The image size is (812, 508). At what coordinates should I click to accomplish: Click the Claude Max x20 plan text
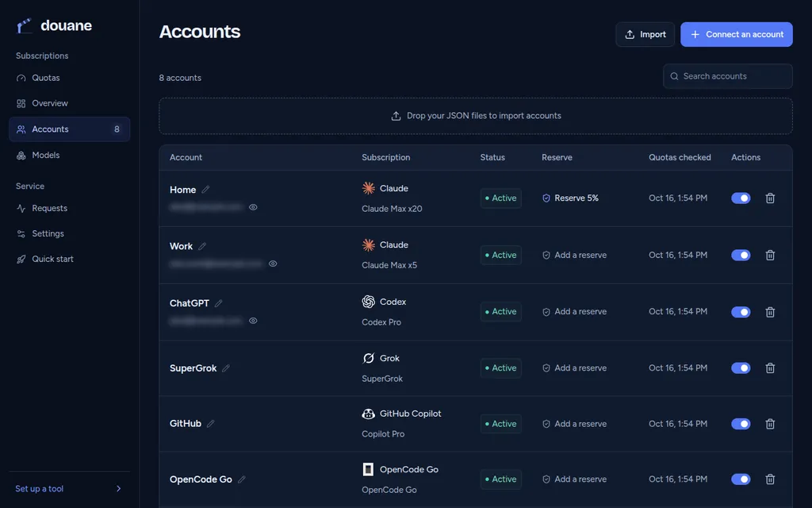(392, 209)
